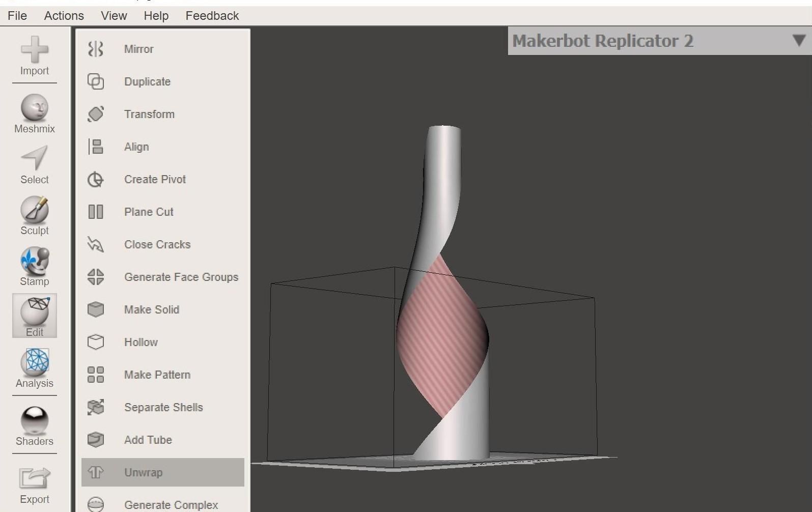The height and width of the screenshot is (512, 812).
Task: Click the Hollow label text
Action: (141, 342)
